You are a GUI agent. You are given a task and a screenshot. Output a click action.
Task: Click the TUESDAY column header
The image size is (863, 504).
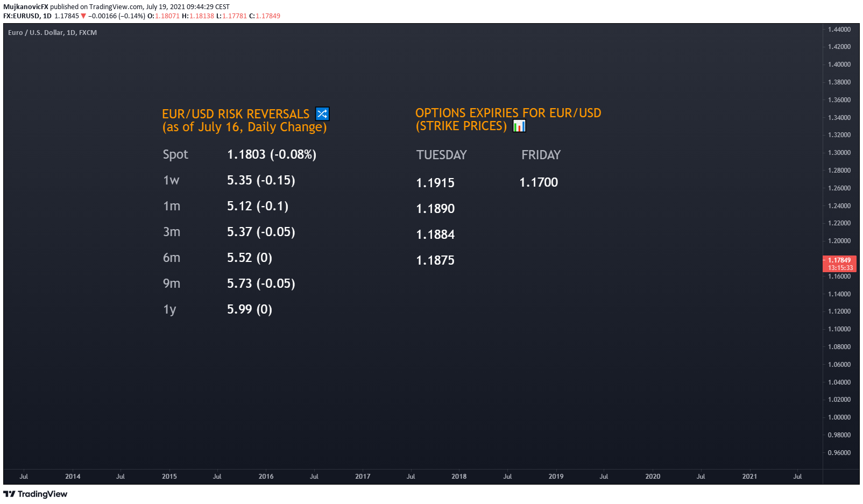[x=442, y=155]
